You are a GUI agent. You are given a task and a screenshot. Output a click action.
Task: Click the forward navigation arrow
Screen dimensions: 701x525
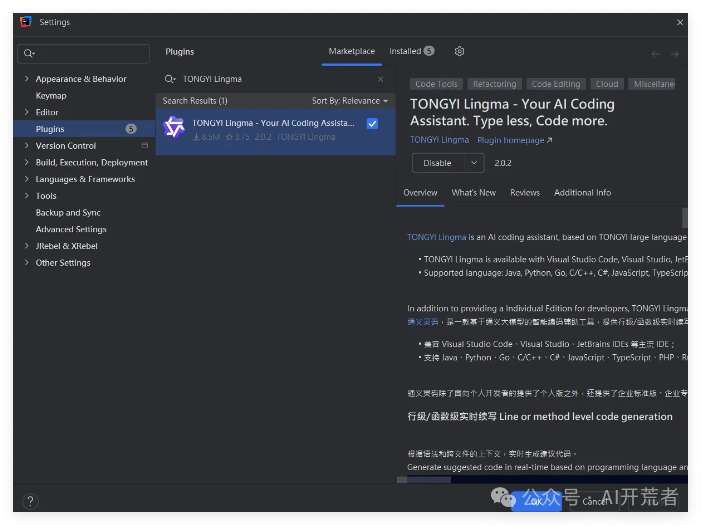(x=674, y=54)
